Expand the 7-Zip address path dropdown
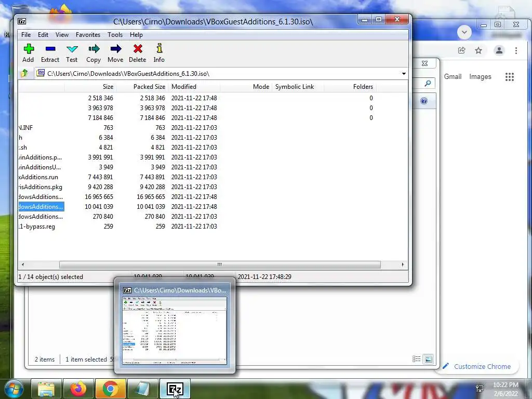This screenshot has height=399, width=532. 404,74
